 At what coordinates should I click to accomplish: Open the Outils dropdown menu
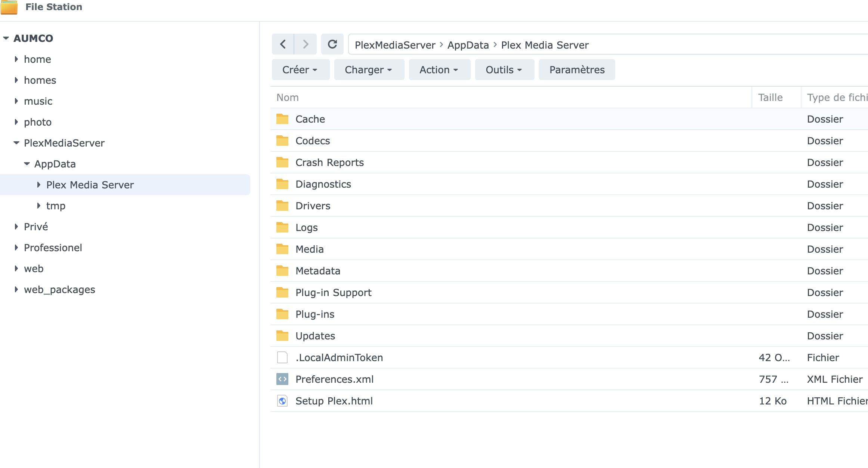[505, 70]
